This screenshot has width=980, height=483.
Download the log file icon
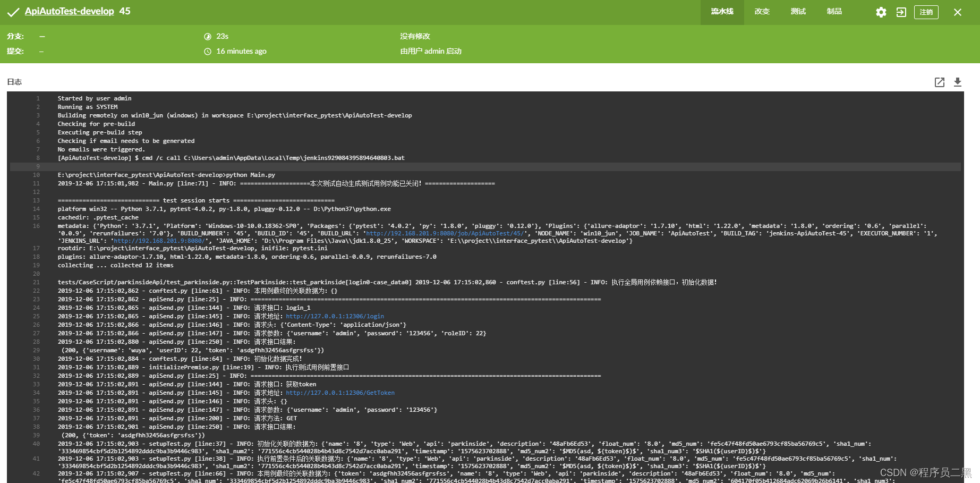pyautogui.click(x=958, y=82)
